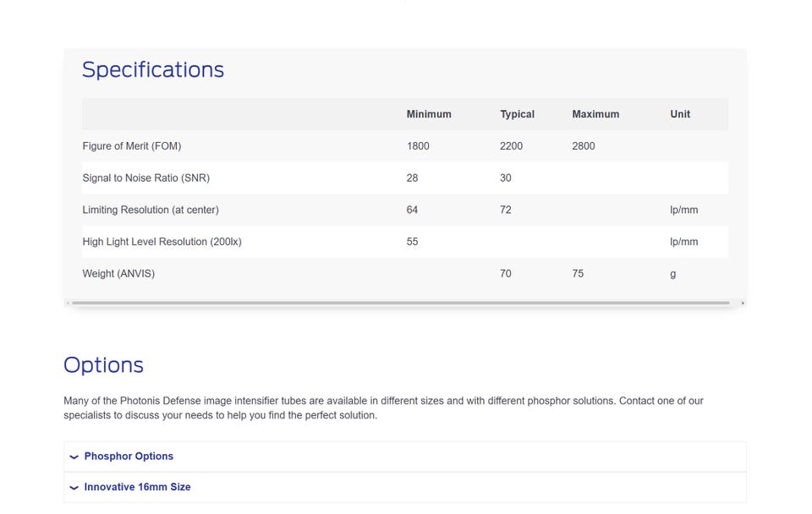This screenshot has height=514, width=812.
Task: Click the table's left scroll arrow
Action: coord(68,303)
